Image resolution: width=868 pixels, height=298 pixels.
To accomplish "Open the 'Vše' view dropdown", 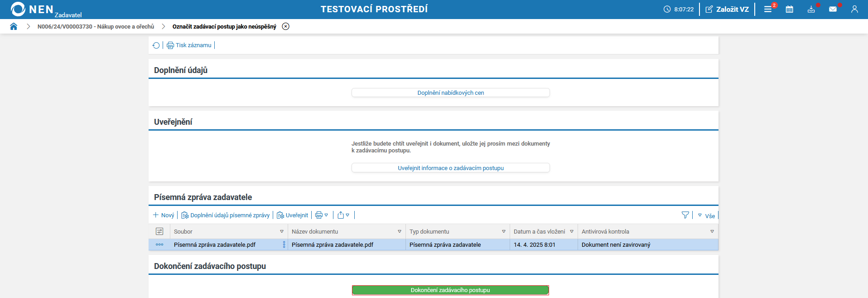I will 706,215.
